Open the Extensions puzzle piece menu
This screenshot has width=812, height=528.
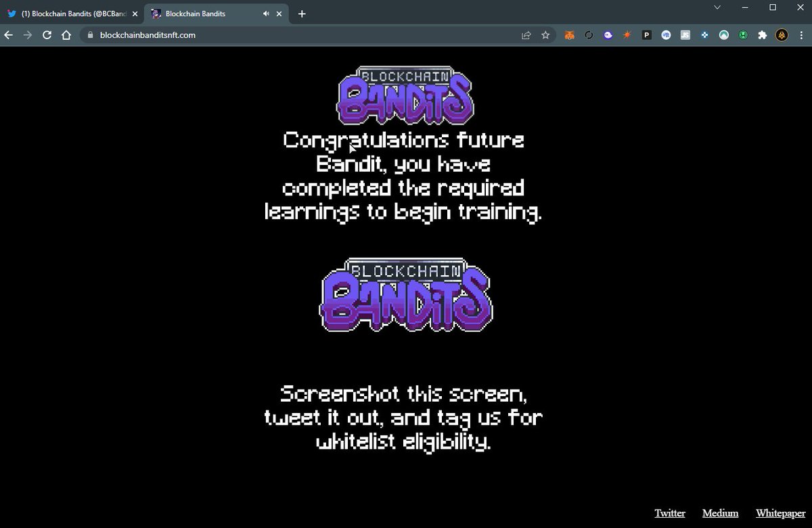tap(763, 35)
